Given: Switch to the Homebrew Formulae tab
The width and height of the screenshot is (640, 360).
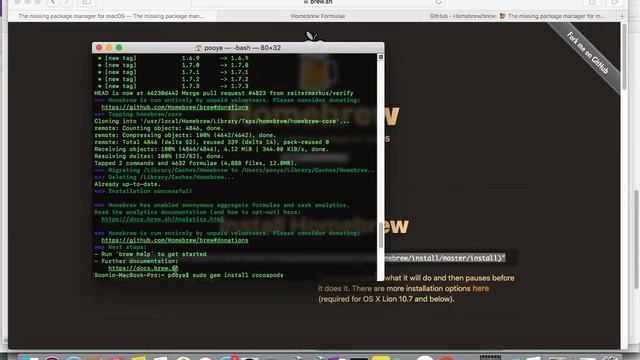Looking at the screenshot, I should [x=318, y=16].
